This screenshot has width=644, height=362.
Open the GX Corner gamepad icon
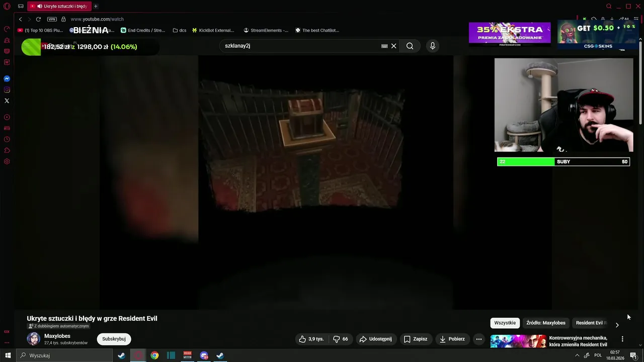pyautogui.click(x=21, y=6)
